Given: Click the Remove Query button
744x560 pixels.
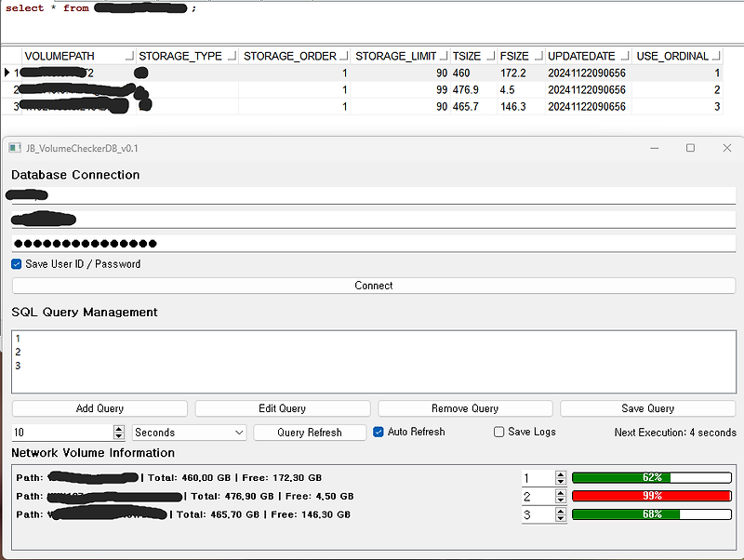Looking at the screenshot, I should 465,408.
